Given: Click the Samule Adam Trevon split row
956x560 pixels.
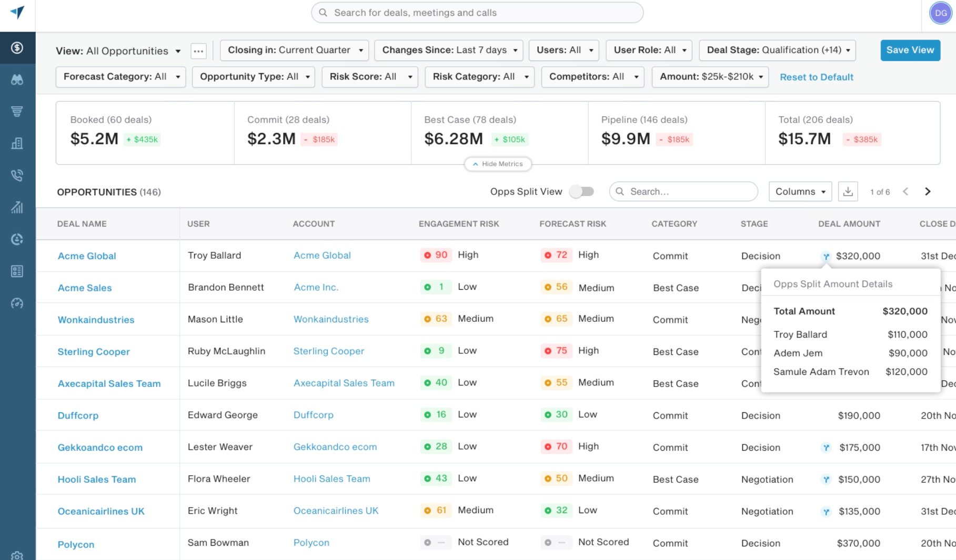Looking at the screenshot, I should pyautogui.click(x=850, y=372).
